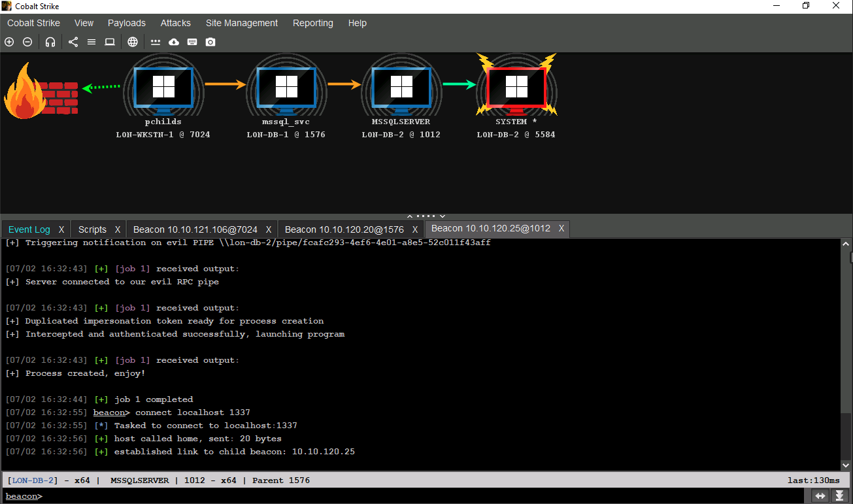
Task: Close the Scripts tab
Action: 118,229
